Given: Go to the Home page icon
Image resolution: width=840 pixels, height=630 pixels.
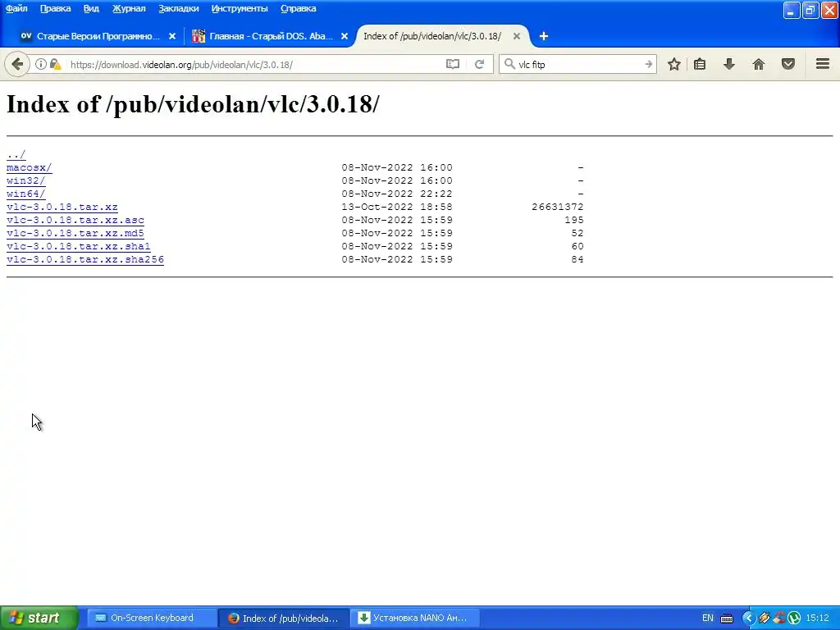Looking at the screenshot, I should click(x=759, y=64).
